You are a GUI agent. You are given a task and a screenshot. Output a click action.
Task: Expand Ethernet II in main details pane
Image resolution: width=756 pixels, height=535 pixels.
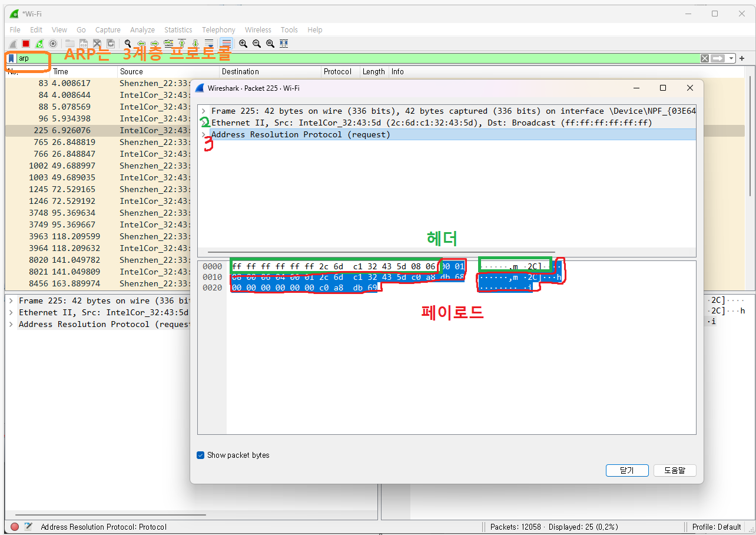(11, 312)
